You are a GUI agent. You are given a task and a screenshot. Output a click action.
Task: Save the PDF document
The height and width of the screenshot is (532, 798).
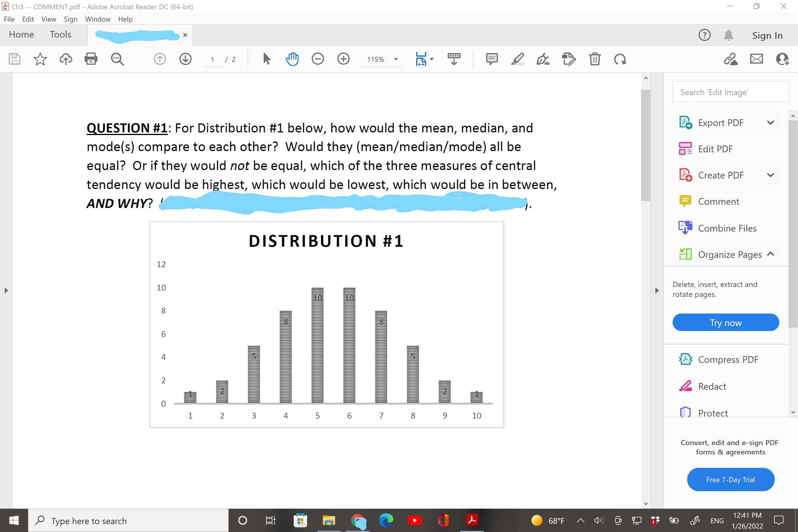pyautogui.click(x=14, y=59)
